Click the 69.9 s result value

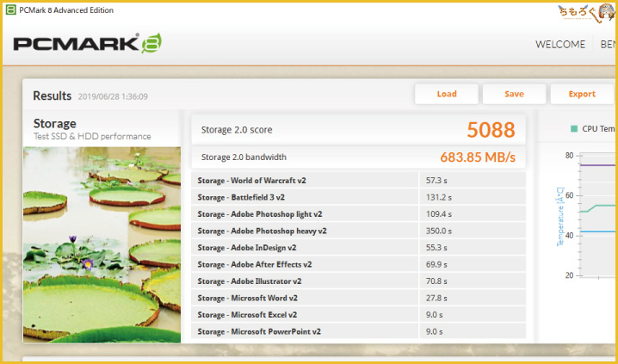[436, 264]
